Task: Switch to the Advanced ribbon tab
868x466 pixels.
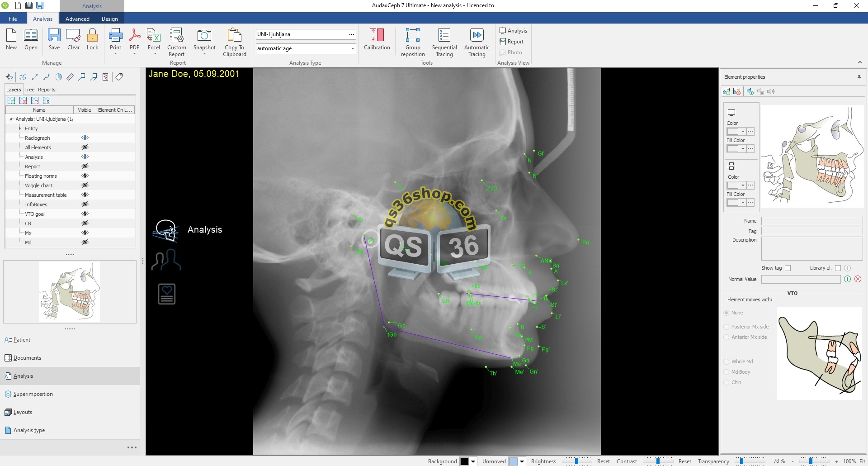Action: tap(77, 19)
